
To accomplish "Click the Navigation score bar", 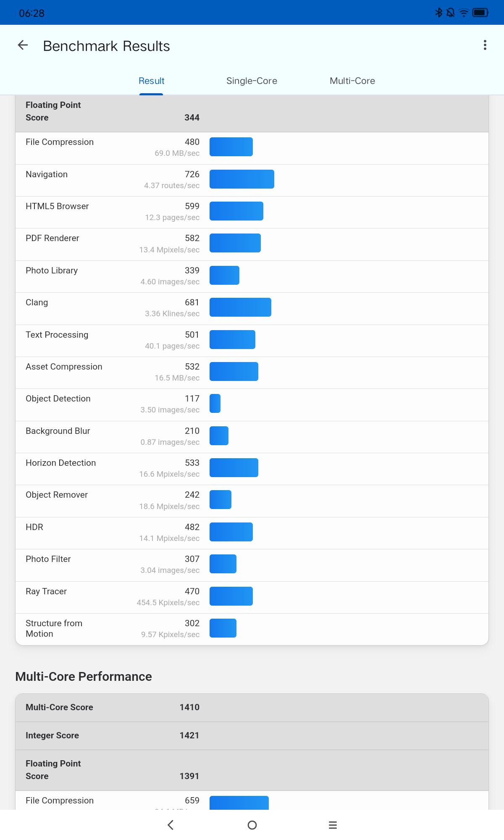I will tap(242, 179).
